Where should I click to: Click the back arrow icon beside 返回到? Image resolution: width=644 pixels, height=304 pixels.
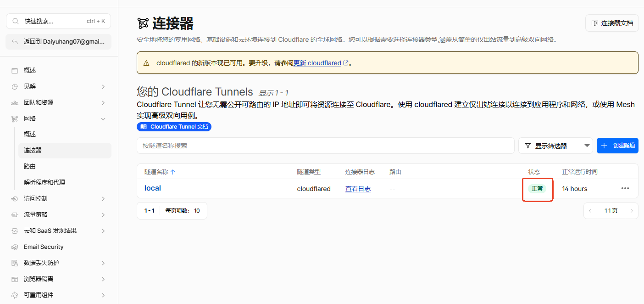(x=15, y=41)
